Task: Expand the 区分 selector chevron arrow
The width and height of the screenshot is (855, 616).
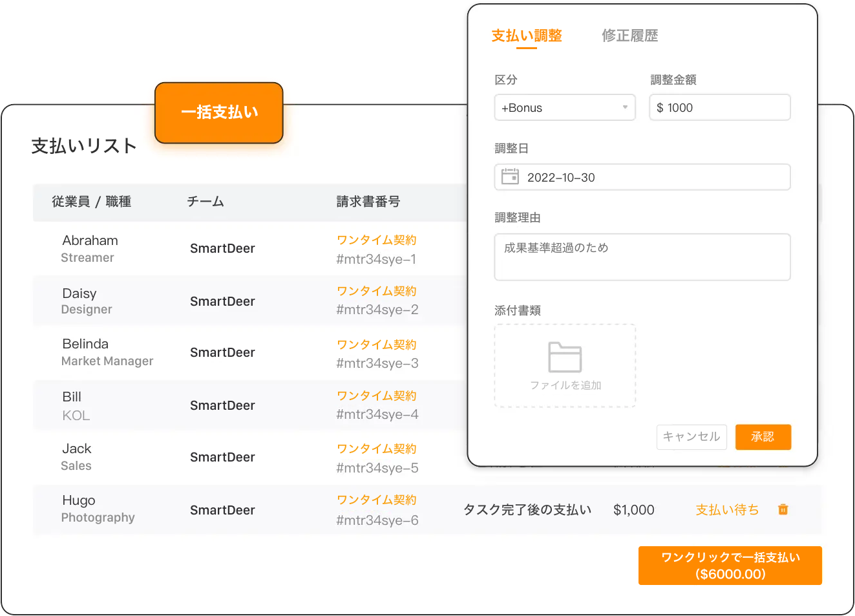Action: point(624,107)
